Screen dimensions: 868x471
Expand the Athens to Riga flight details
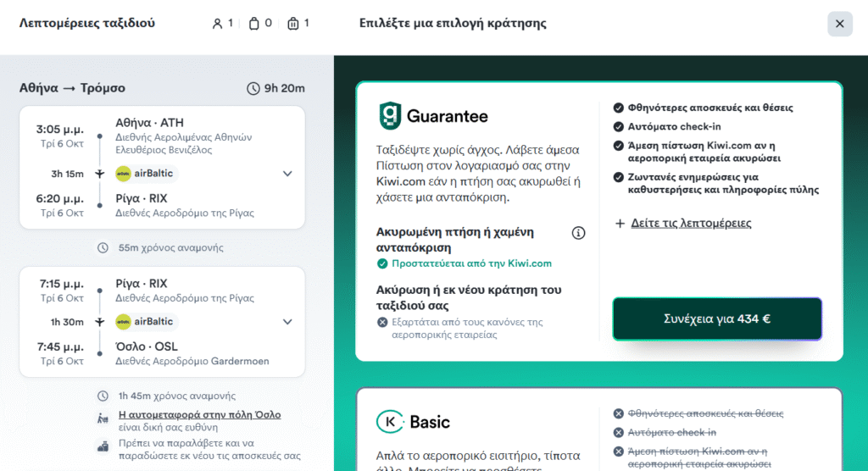(287, 174)
